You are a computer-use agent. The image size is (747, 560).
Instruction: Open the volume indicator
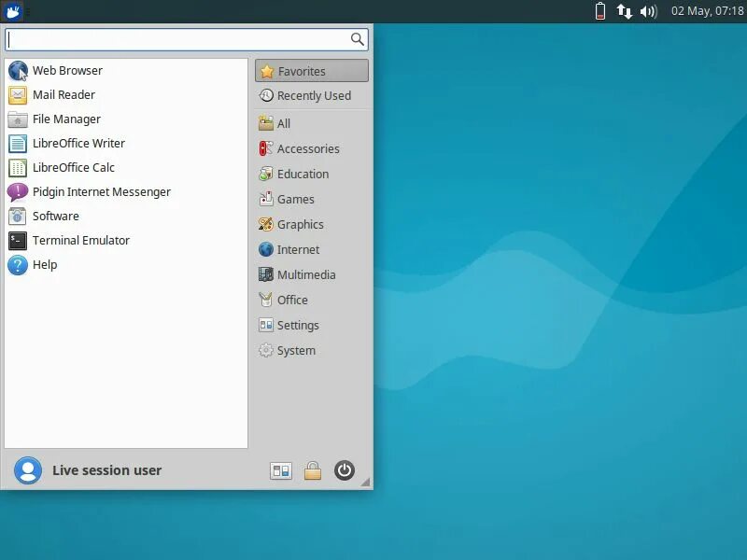[648, 11]
